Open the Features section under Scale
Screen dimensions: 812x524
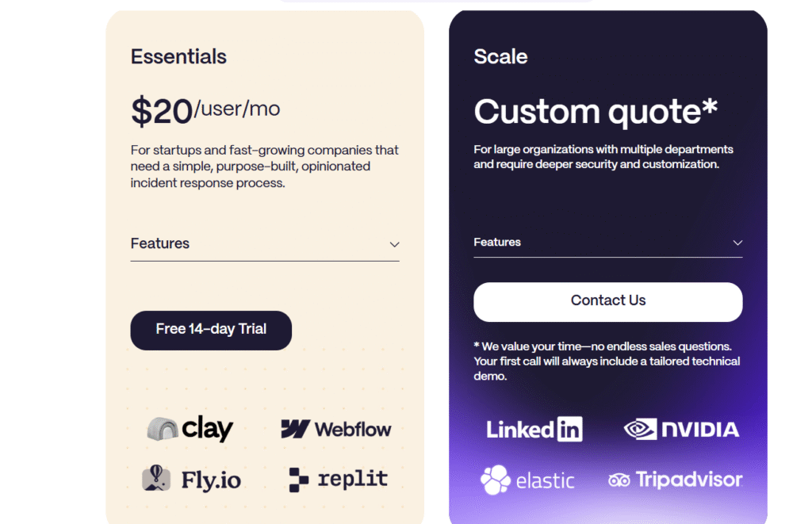[x=608, y=243]
